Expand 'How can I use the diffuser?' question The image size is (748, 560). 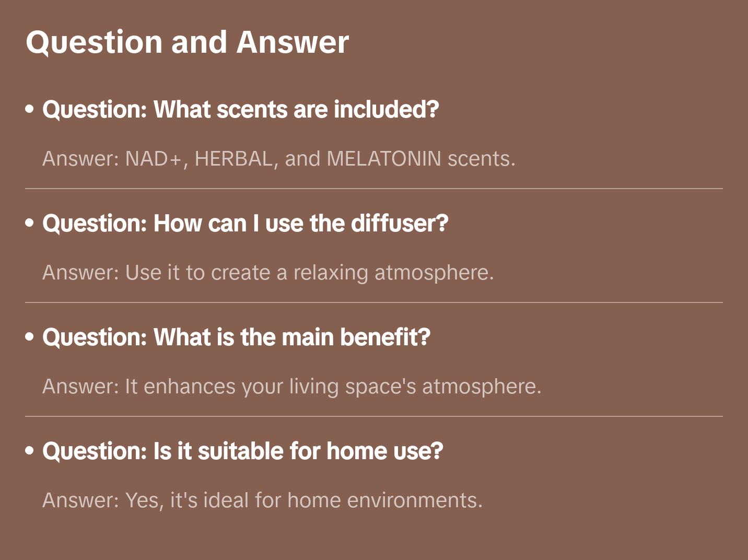[x=246, y=223]
